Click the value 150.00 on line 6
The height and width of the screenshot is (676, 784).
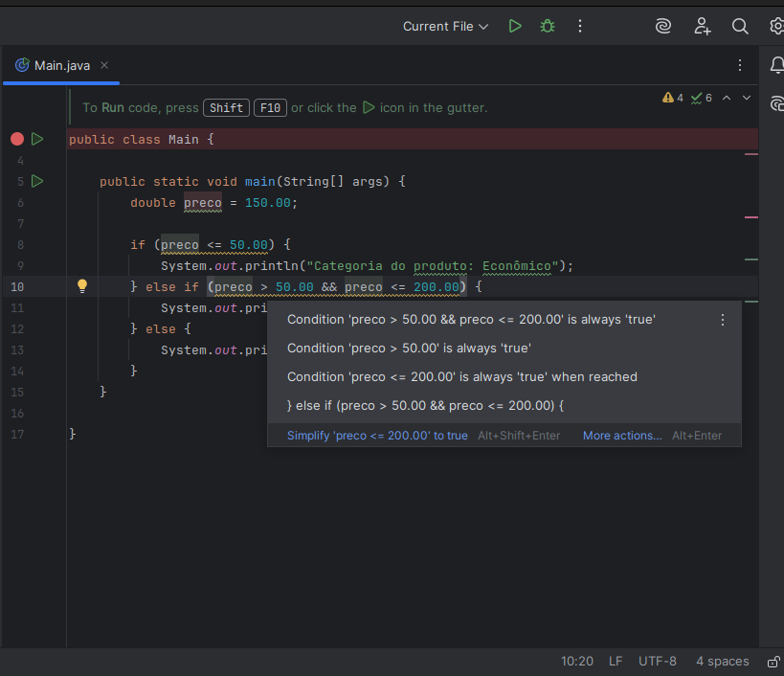tap(267, 203)
